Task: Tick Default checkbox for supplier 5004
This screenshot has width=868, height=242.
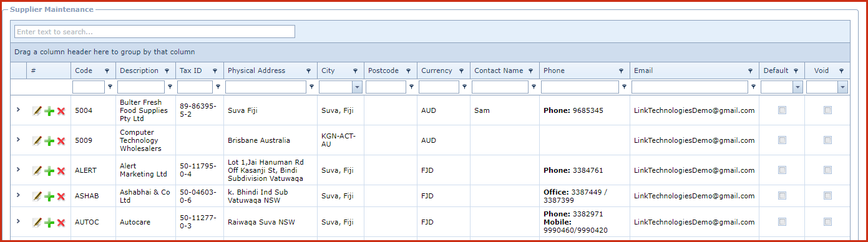Action: pyautogui.click(x=782, y=110)
